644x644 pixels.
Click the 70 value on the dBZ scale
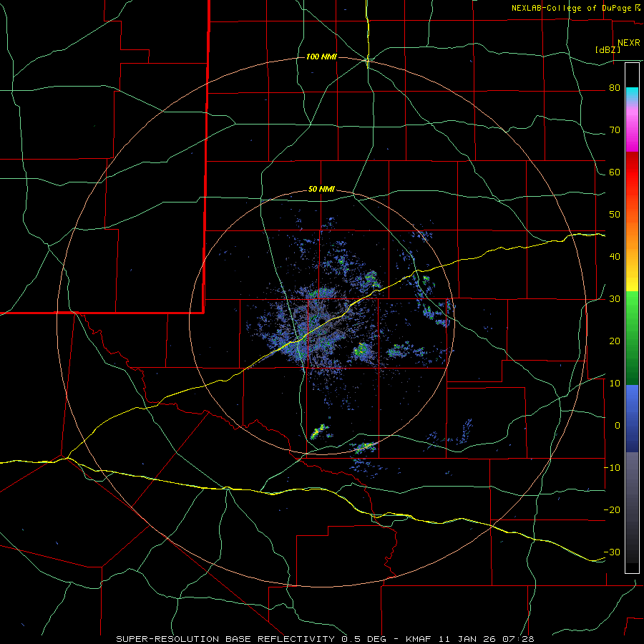[x=615, y=130]
